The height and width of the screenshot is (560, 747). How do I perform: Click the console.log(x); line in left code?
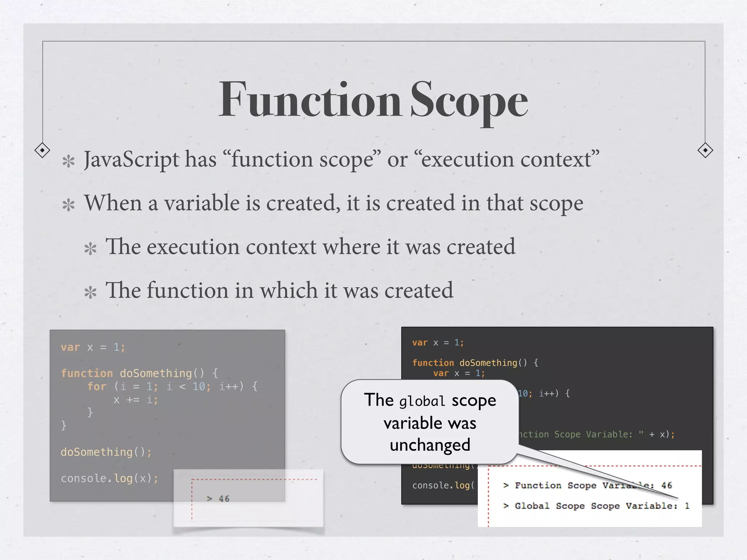tap(109, 478)
